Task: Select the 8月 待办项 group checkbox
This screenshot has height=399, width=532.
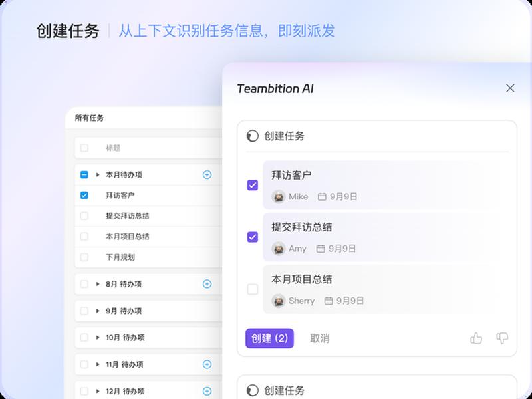Action: (x=84, y=284)
